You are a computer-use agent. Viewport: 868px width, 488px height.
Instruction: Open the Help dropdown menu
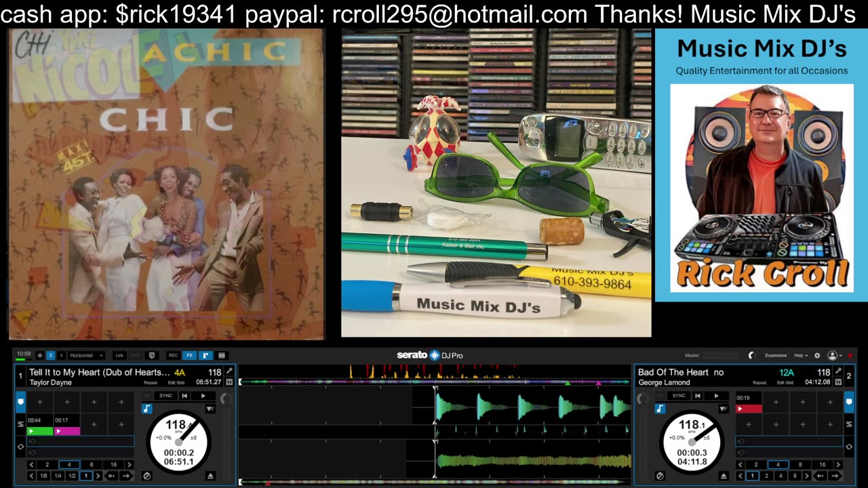point(802,355)
